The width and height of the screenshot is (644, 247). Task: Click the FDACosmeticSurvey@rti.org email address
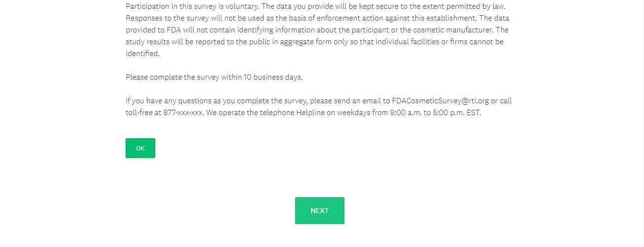coord(440,101)
